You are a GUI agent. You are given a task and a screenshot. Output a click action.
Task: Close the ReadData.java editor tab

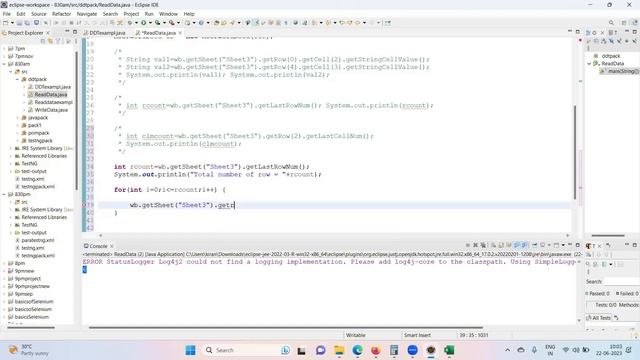click(180, 33)
